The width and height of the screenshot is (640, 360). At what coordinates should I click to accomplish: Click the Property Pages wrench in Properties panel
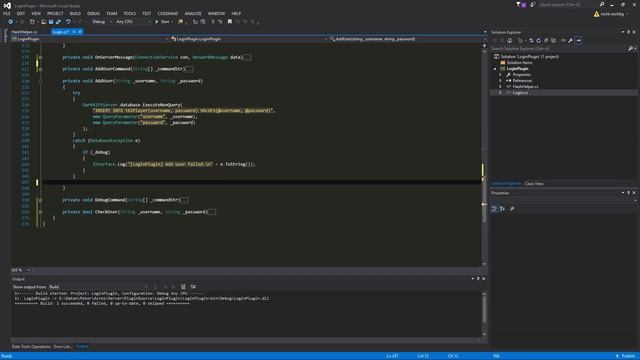tap(512, 209)
